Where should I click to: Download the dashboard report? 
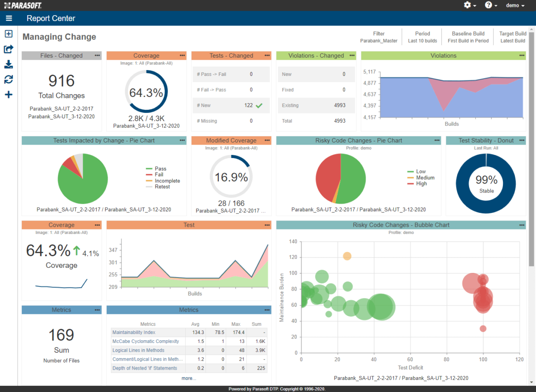8,64
